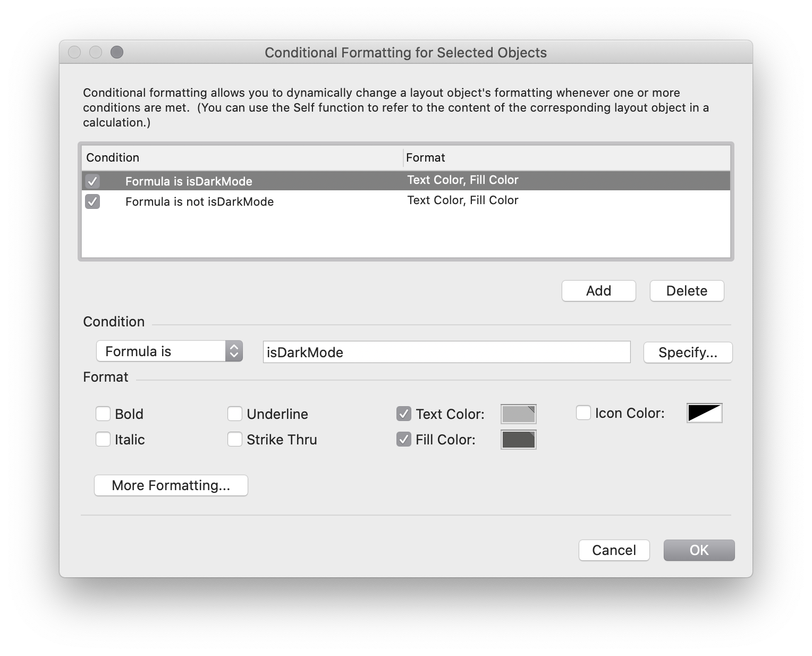Screen dimensions: 812x656
Task: Click the Delete button
Action: [686, 291]
